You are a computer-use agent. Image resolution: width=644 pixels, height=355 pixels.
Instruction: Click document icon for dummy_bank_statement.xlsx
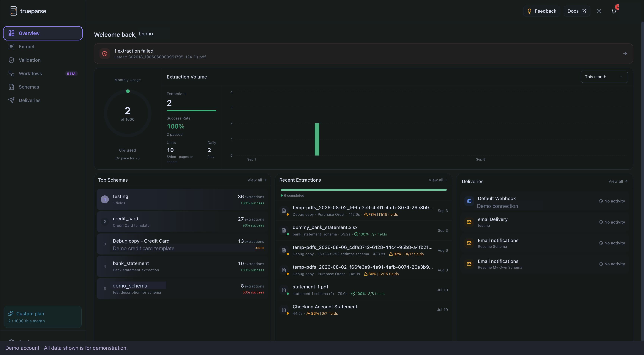[x=284, y=230]
